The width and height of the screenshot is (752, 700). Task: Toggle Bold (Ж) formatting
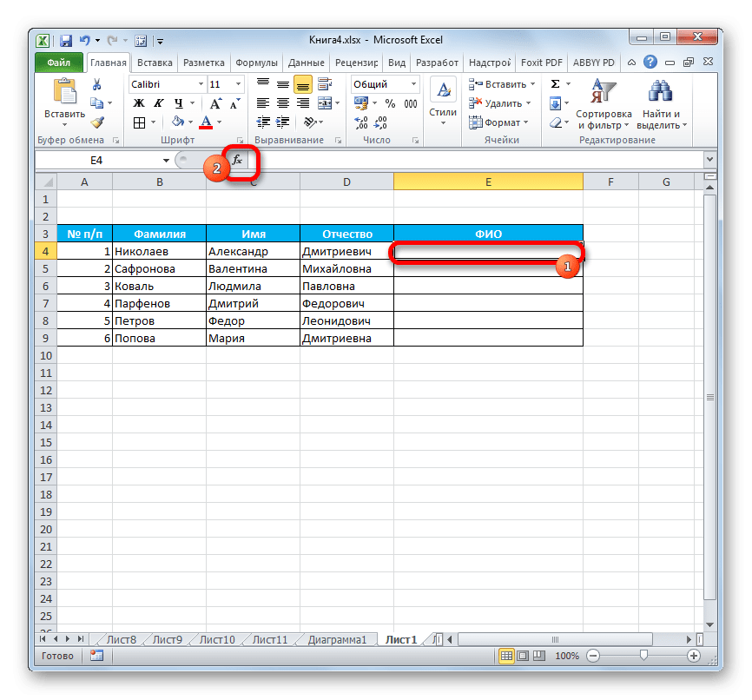(139, 103)
